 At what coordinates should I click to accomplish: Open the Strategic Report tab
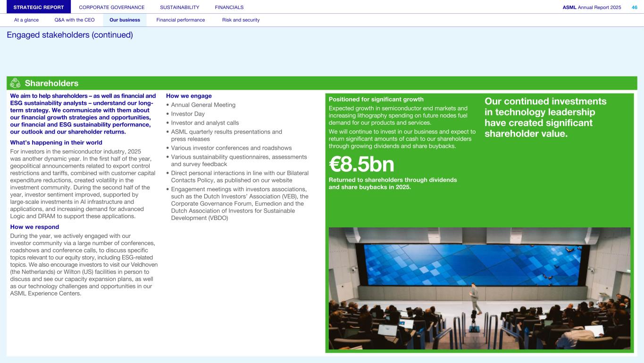tap(39, 7)
